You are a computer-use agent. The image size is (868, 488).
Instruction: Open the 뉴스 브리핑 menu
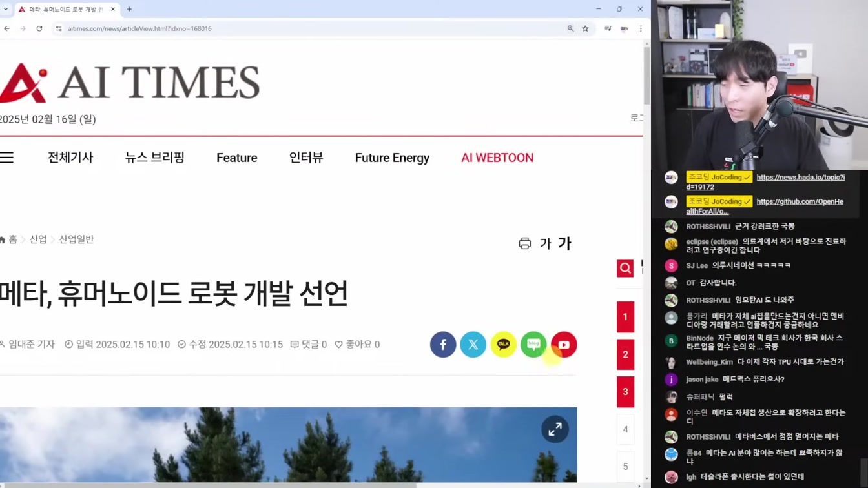(x=155, y=158)
